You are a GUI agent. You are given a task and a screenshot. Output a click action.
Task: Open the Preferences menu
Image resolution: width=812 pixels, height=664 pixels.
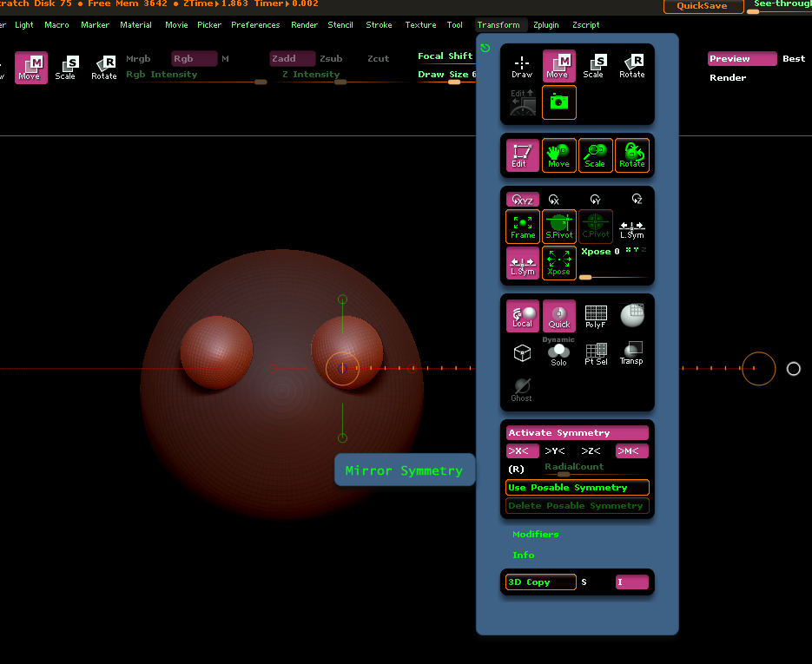[x=255, y=25]
